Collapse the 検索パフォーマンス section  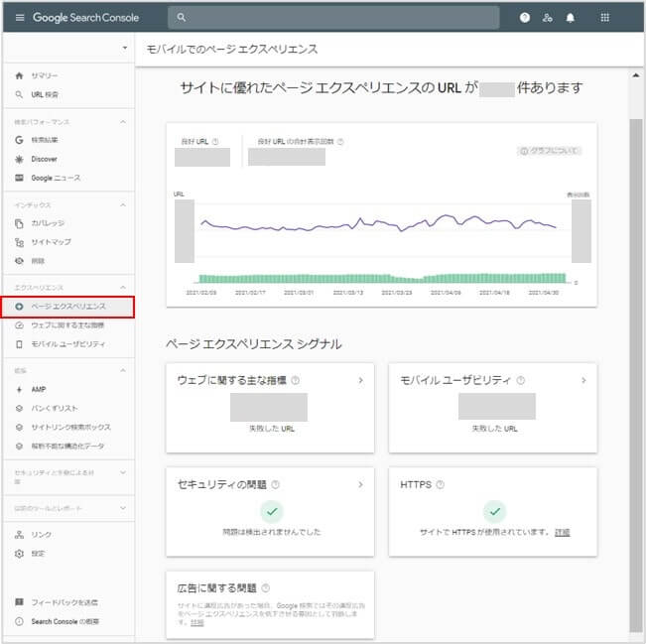123,122
